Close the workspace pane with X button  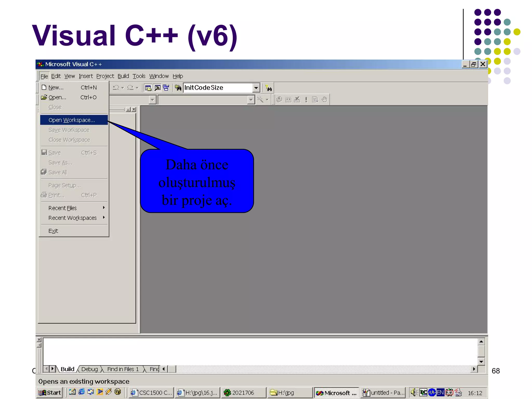[134, 110]
